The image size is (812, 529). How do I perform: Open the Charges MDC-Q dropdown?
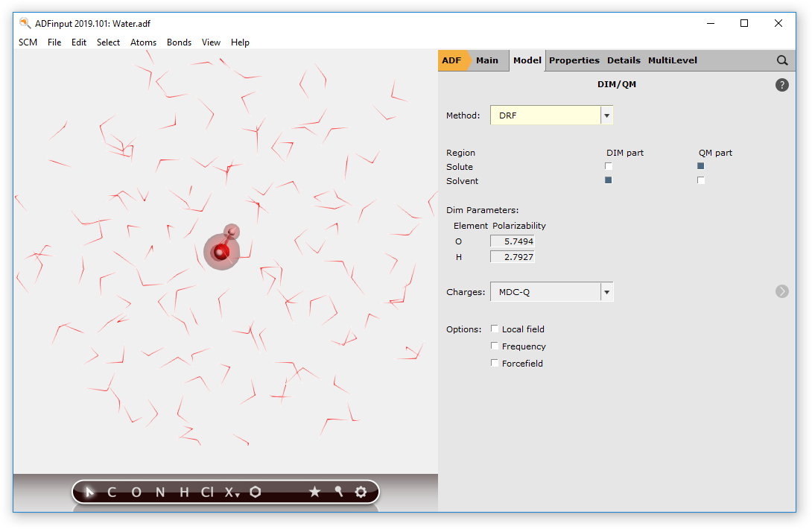606,292
